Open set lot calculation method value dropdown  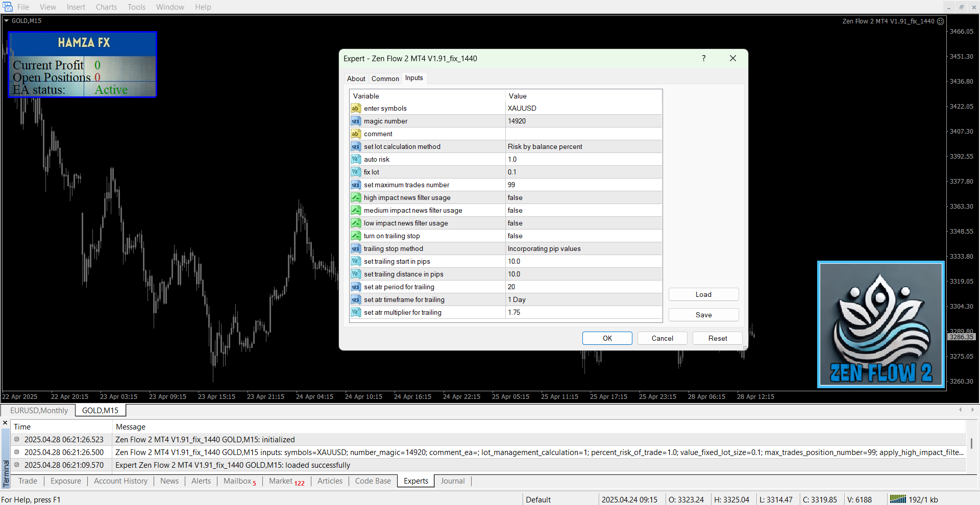(x=583, y=146)
